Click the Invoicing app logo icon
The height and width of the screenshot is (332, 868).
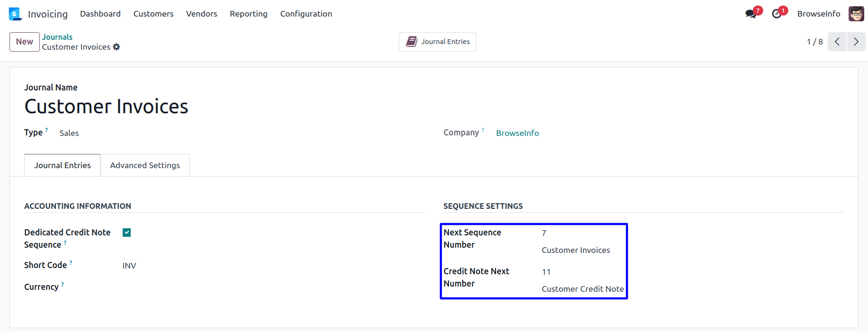click(15, 14)
